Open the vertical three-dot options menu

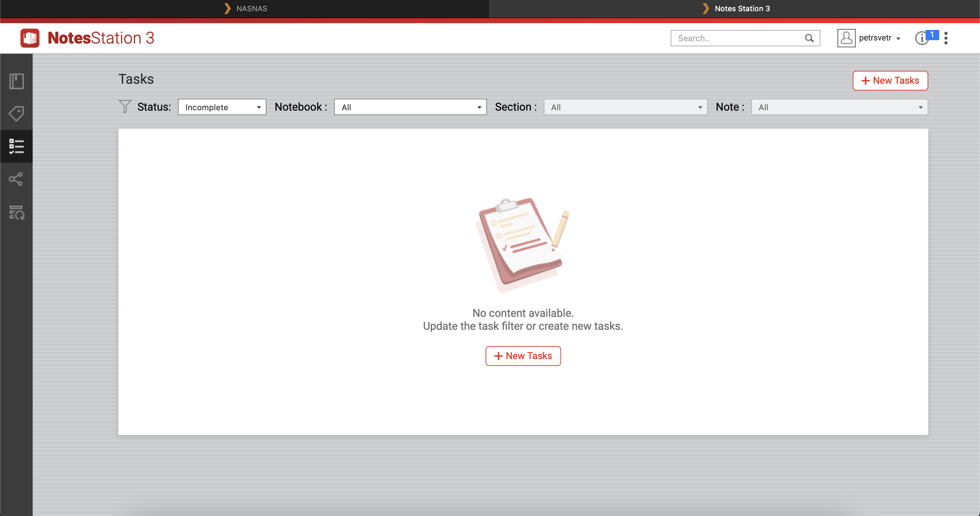(x=946, y=38)
